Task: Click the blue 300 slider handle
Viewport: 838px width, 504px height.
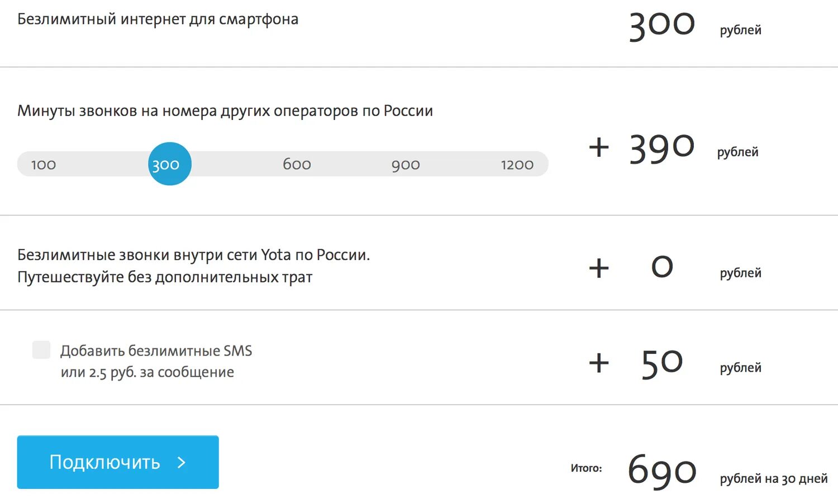Action: [169, 164]
